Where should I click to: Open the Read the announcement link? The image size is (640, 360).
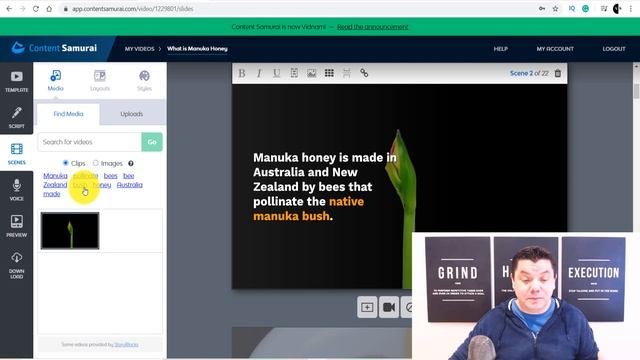tap(372, 27)
